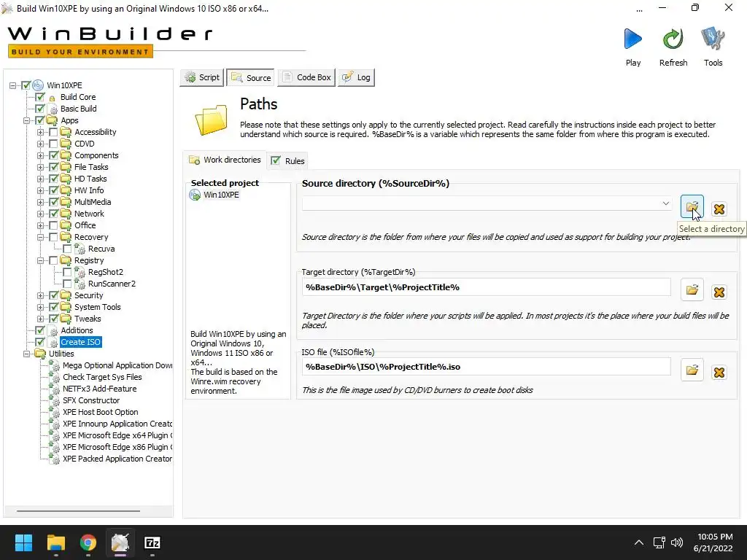Open the Code Box tab
Viewport: 747px width, 560px height.
point(306,77)
